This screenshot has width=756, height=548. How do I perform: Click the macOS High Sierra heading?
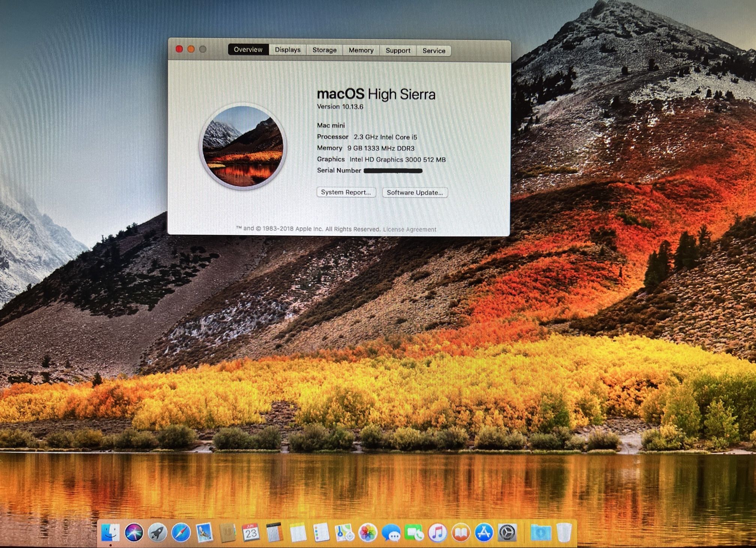(376, 94)
